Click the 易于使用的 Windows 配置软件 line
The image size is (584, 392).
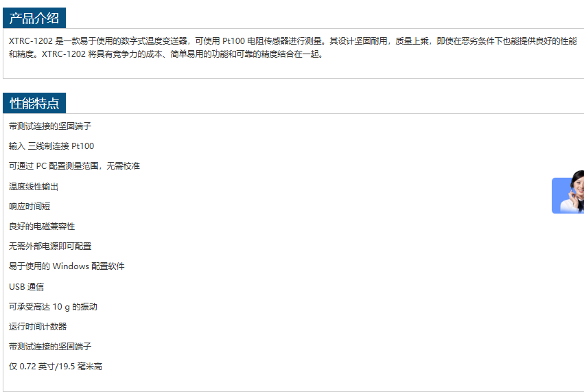(67, 266)
